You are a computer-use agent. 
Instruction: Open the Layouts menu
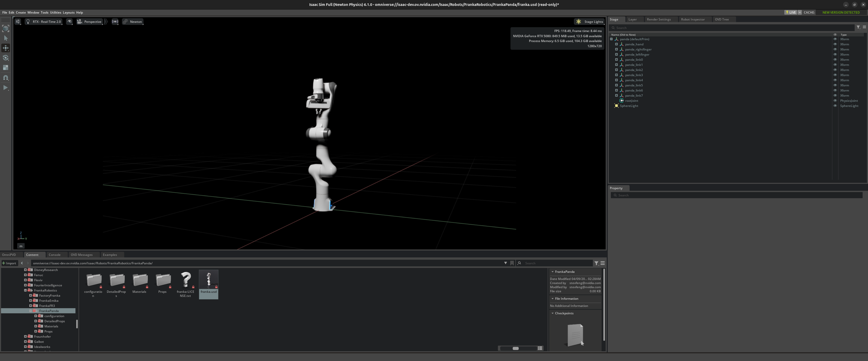tap(69, 13)
